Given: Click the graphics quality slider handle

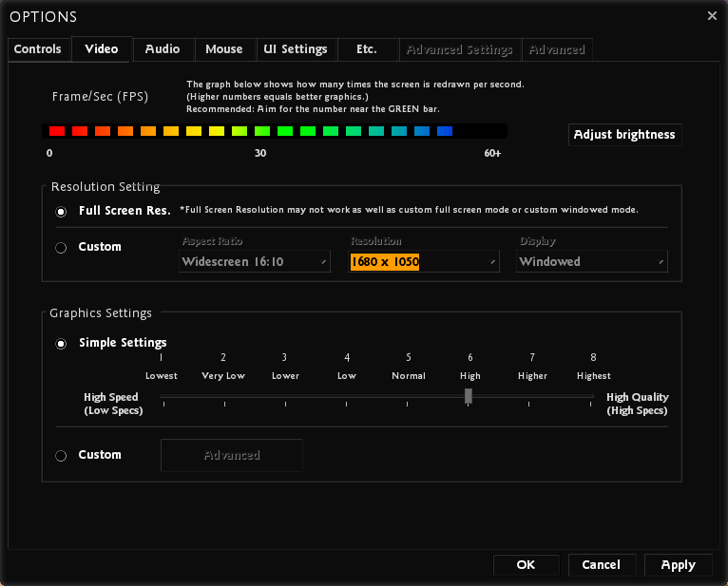Looking at the screenshot, I should coord(469,396).
